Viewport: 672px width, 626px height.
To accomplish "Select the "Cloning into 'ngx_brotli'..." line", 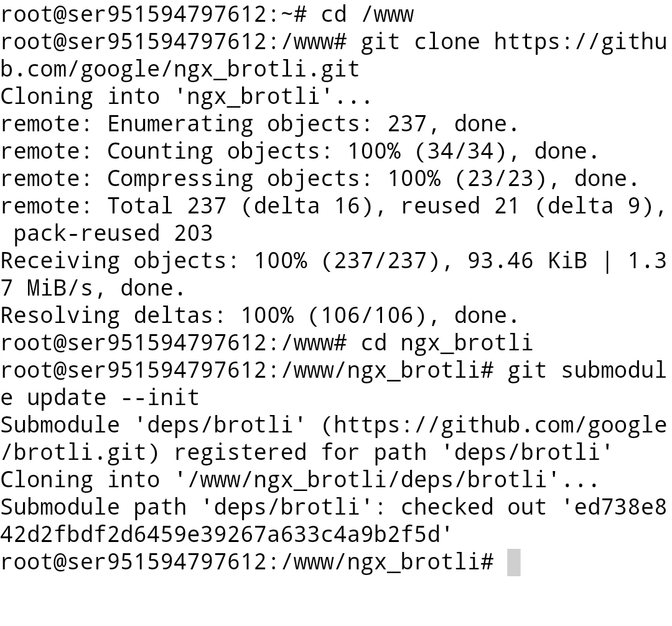I will pos(186,96).
